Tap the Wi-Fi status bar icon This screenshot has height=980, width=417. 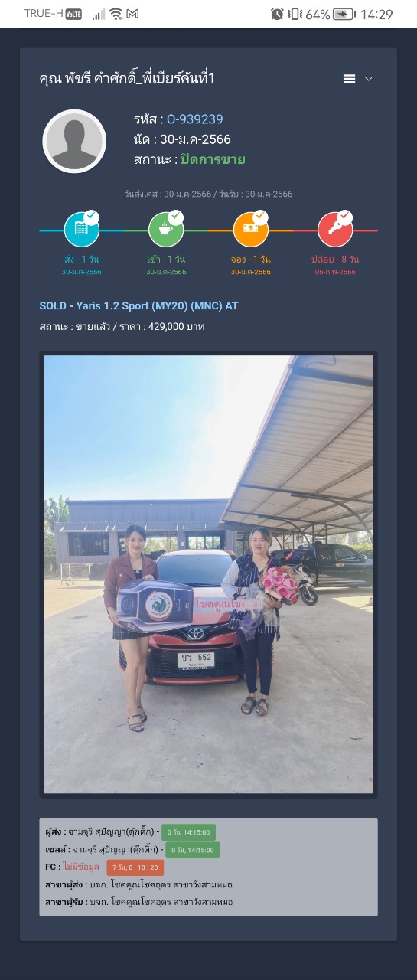116,14
